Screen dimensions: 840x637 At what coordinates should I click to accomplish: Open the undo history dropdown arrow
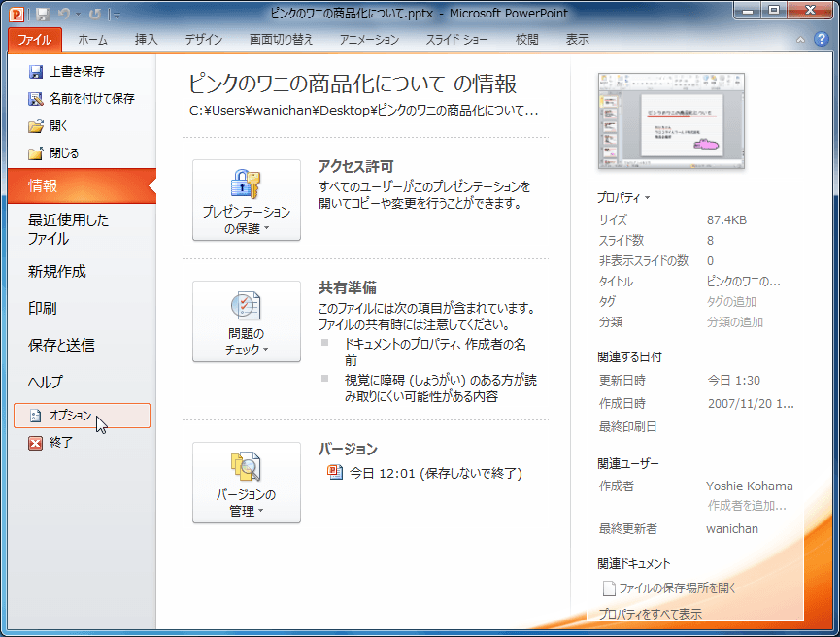click(79, 15)
